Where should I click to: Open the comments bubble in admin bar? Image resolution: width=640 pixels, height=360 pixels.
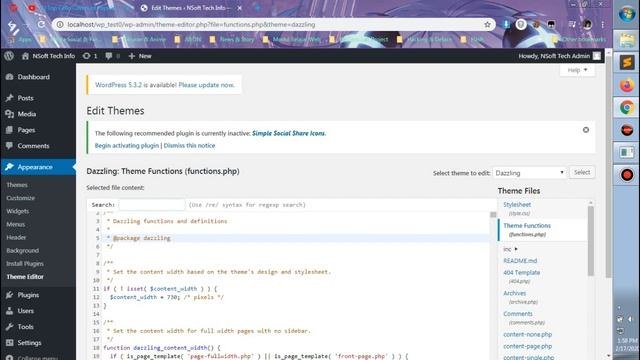tap(112, 56)
